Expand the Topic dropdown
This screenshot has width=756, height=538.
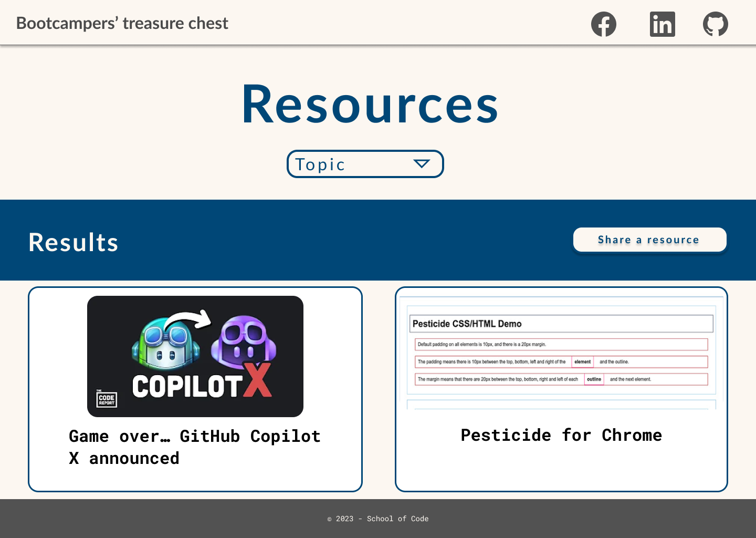(365, 164)
